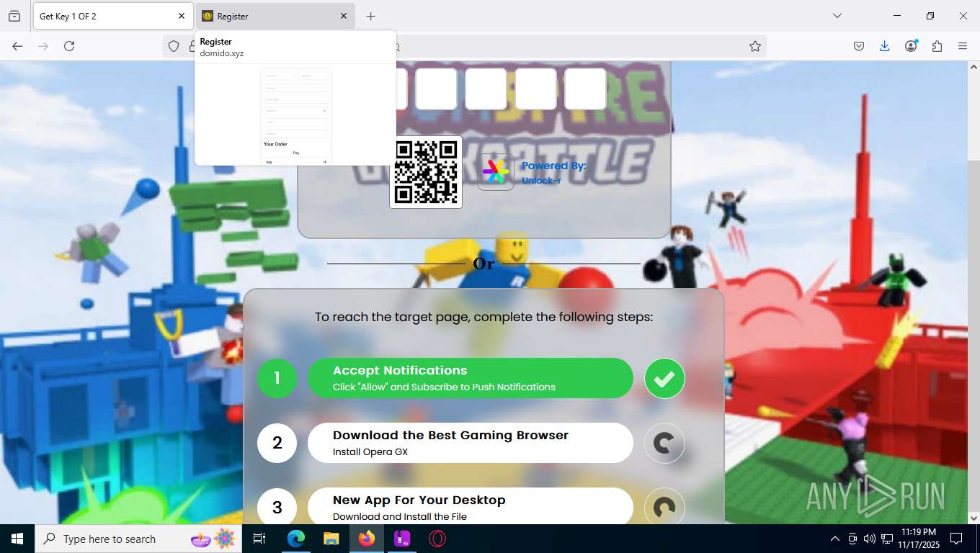Open Firefox account menu
Viewport: 980px width, 553px height.
click(x=911, y=46)
